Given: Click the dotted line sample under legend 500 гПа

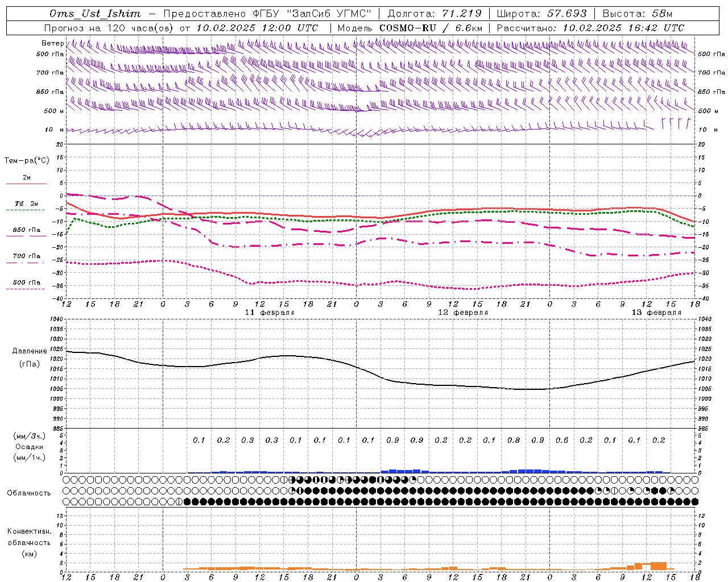Looking at the screenshot, I should (x=26, y=289).
